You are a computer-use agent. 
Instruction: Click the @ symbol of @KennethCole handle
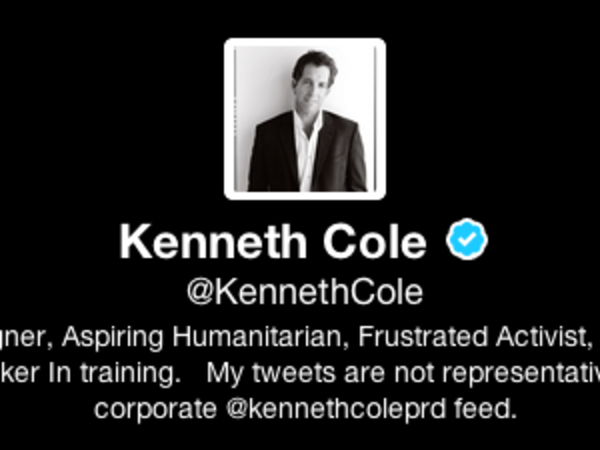click(x=199, y=293)
